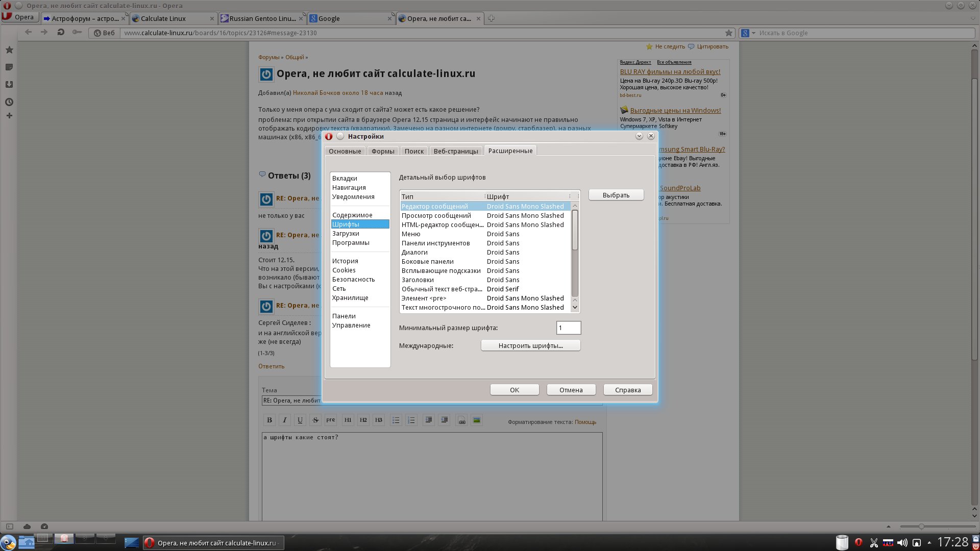Open the home folder icon in taskbar

(27, 542)
